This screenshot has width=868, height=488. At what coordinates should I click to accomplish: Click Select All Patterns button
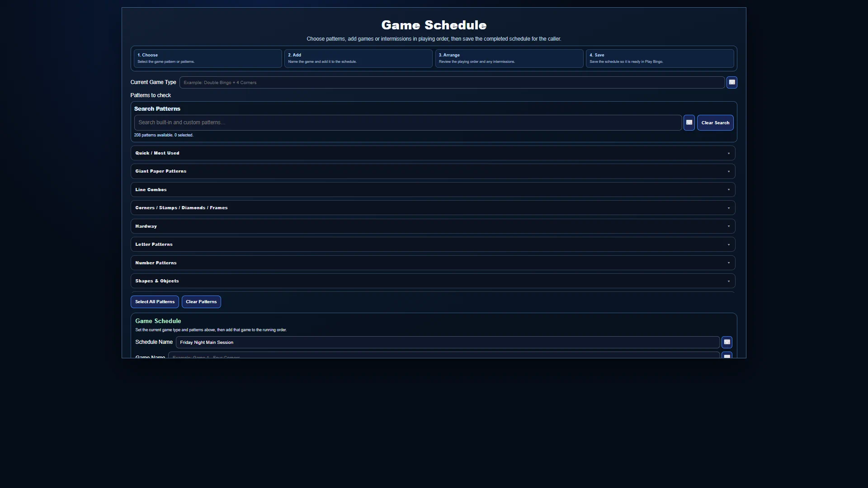(155, 302)
